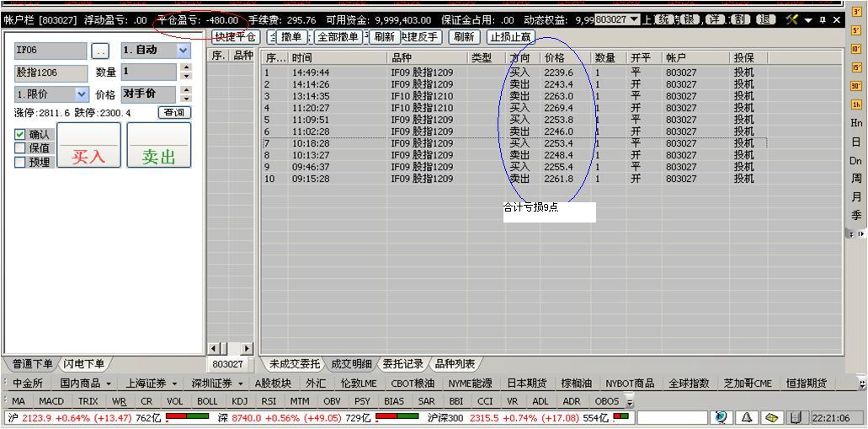Screen dimensions: 868x429
Task: Enable the 保值 hedging checkbox
Action: (20, 148)
